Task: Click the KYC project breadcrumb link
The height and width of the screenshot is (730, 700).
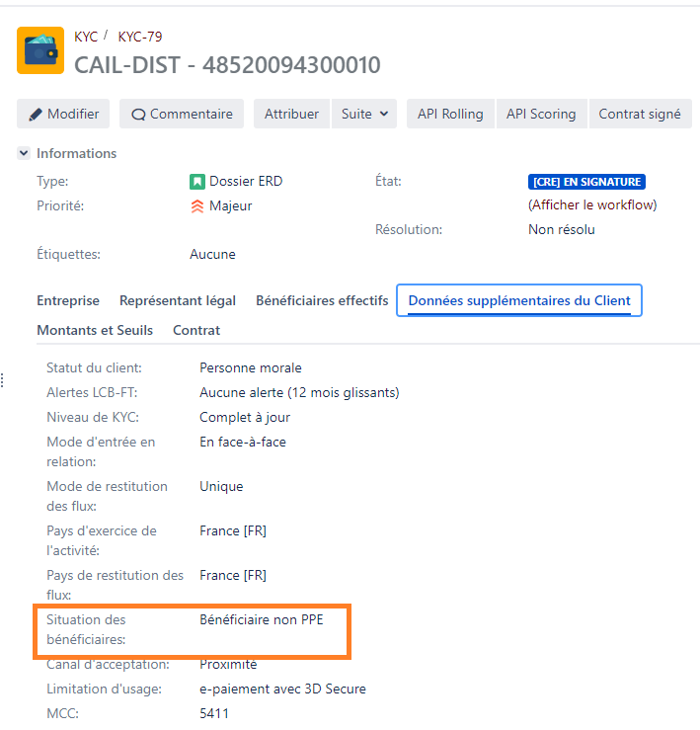Action: click(86, 37)
